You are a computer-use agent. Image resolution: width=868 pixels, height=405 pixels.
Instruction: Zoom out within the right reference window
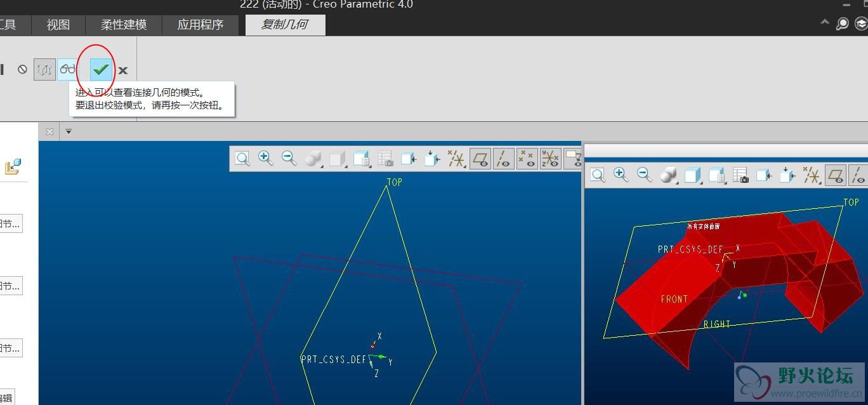[x=645, y=175]
